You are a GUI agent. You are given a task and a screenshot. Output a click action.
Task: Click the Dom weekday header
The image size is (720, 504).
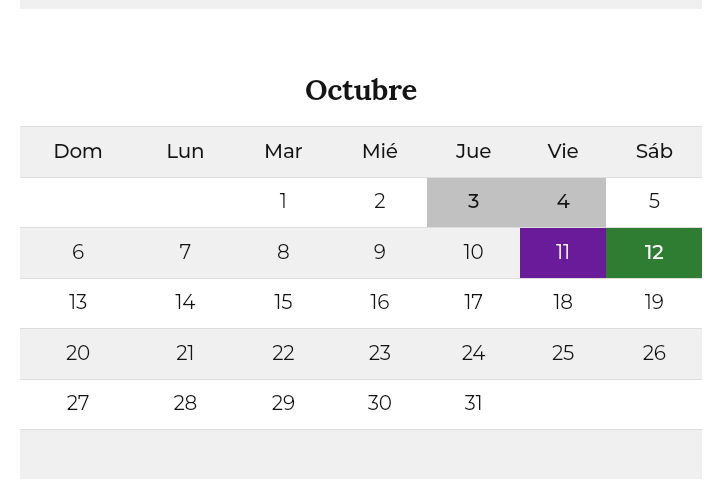pos(78,151)
